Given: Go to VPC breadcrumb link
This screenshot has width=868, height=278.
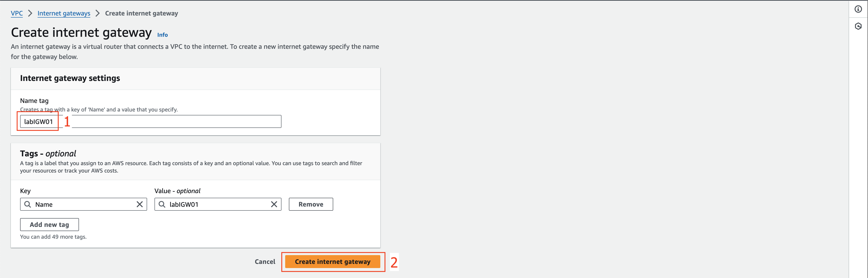Looking at the screenshot, I should [17, 13].
